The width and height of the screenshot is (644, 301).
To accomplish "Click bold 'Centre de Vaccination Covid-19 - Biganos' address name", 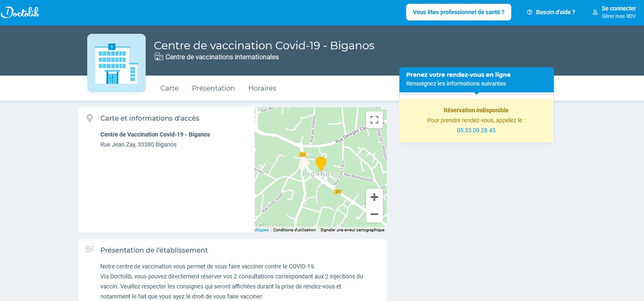I will pyautogui.click(x=155, y=134).
